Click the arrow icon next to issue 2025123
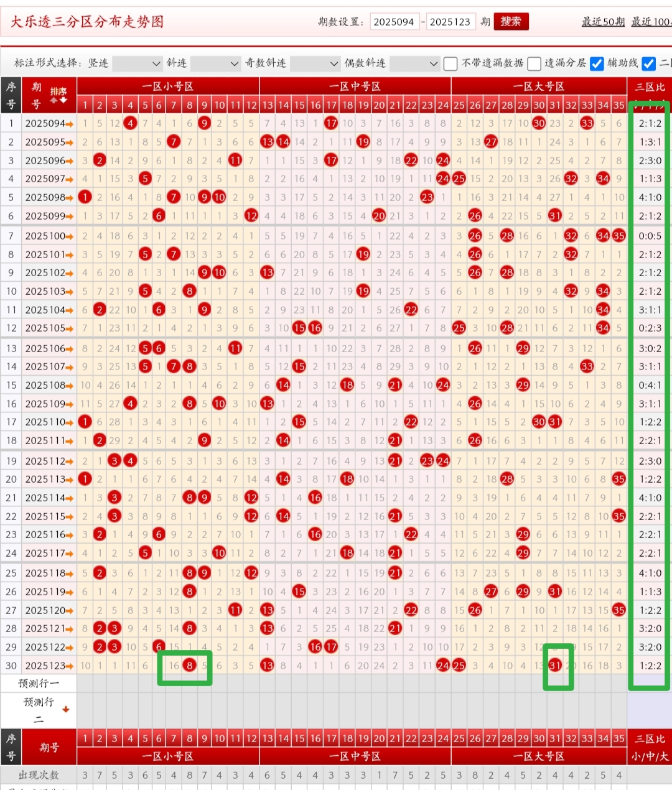This screenshot has height=790, width=672. (x=69, y=666)
